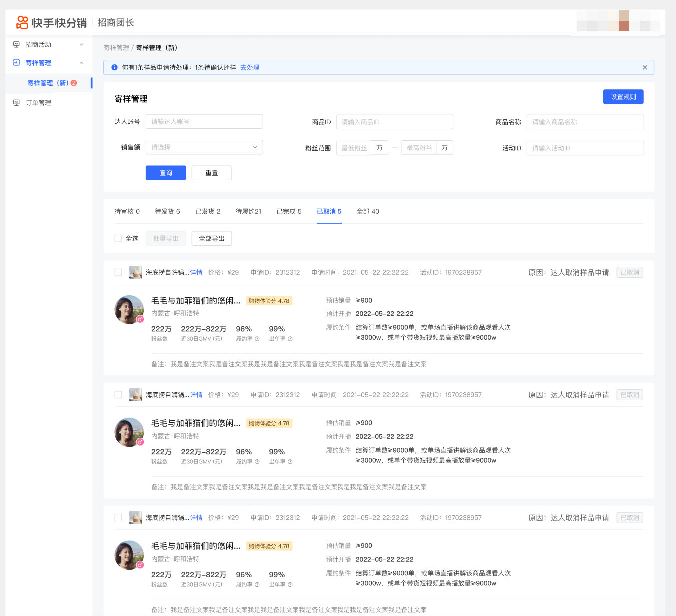Click 购物体验分 4.78 badge in second card

point(269,423)
